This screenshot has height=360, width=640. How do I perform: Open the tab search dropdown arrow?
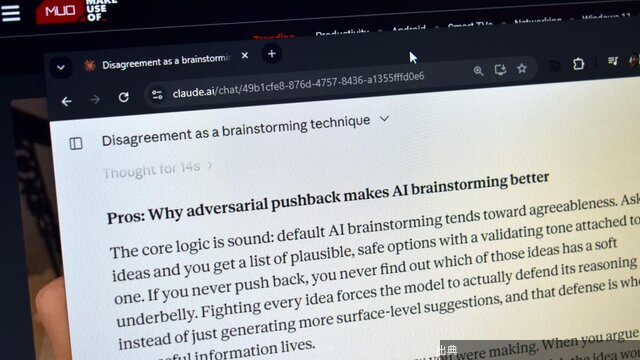click(x=61, y=67)
